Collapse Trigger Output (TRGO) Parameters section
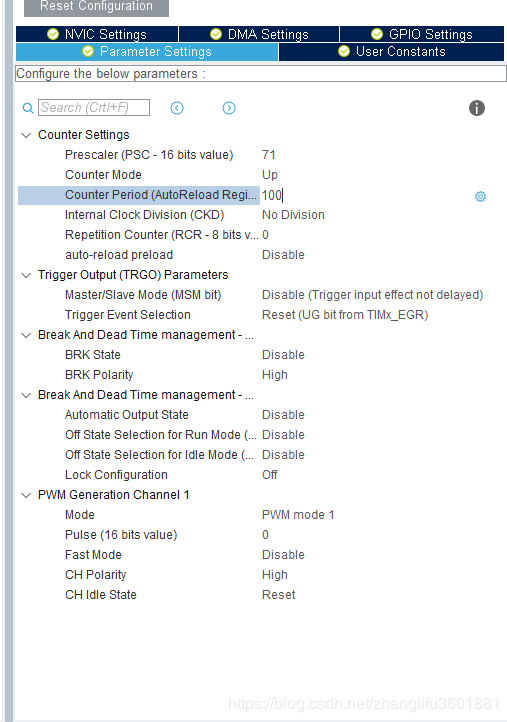 [26, 275]
